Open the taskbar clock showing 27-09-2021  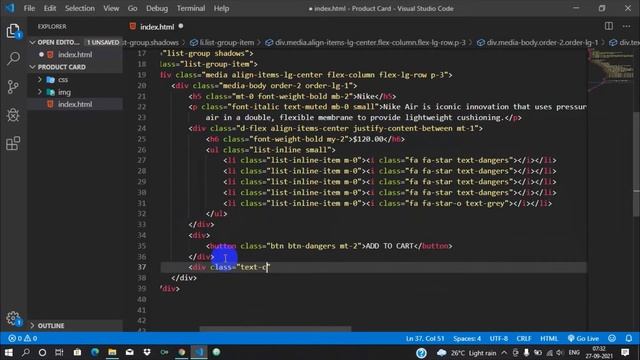(599, 353)
